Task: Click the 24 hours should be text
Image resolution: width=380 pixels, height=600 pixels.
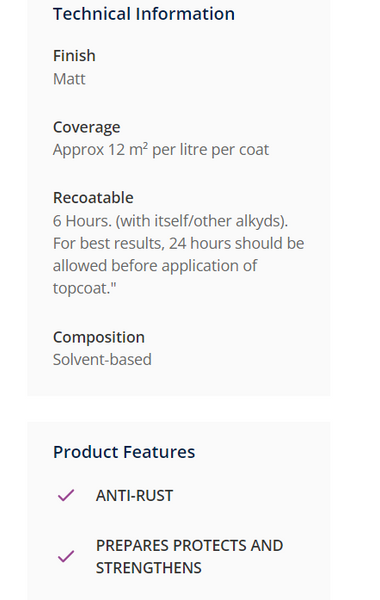Action: point(237,243)
